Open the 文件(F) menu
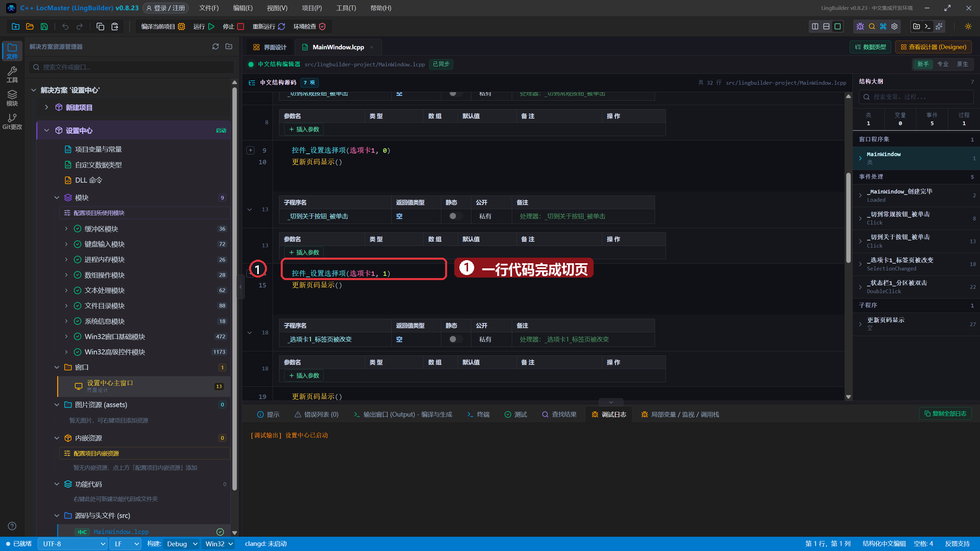Screen dimensions: 980x551 [209, 8]
